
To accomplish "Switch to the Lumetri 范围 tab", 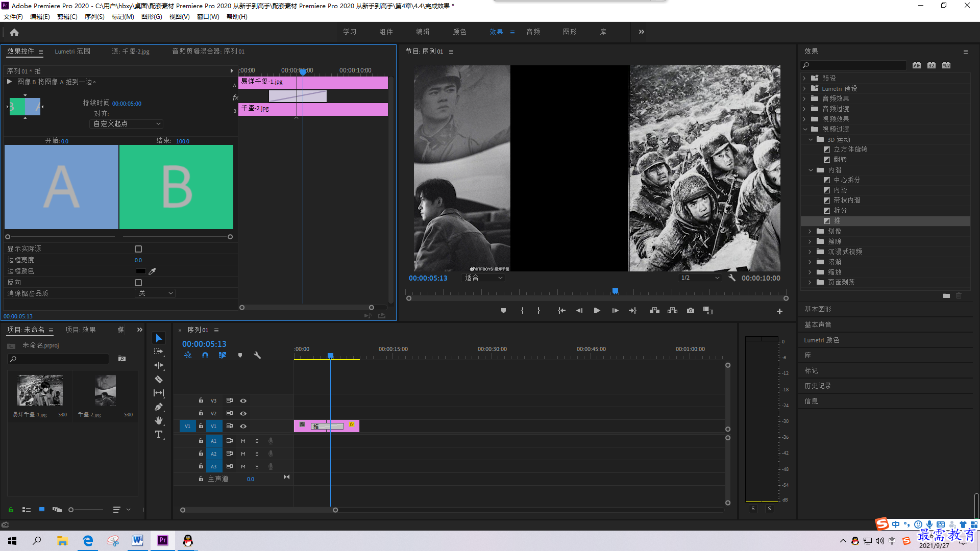I will (x=72, y=52).
